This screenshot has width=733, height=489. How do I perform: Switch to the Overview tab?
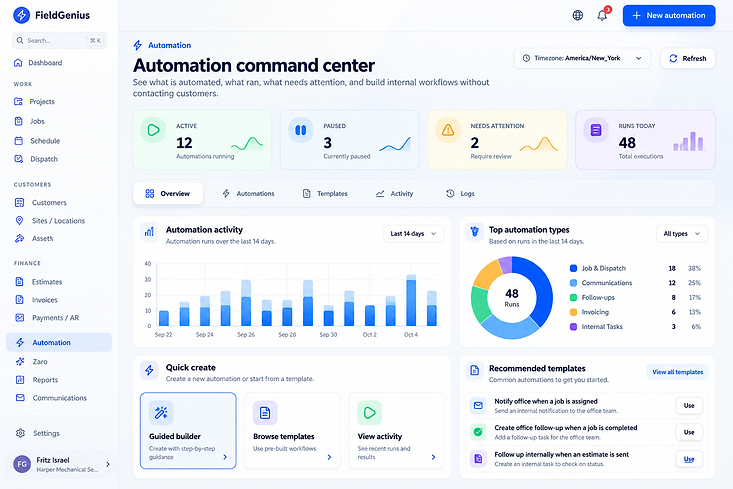pyautogui.click(x=168, y=194)
